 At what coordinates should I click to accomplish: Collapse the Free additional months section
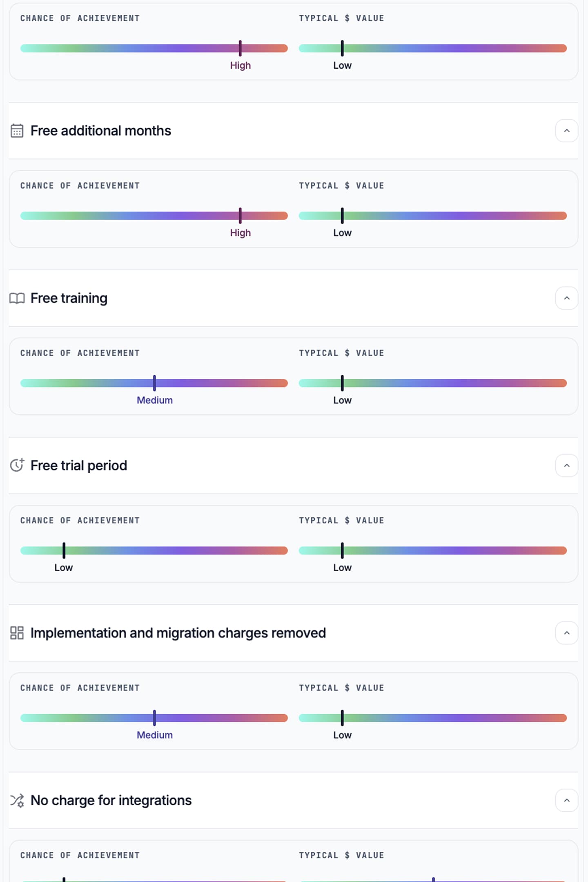click(x=566, y=130)
